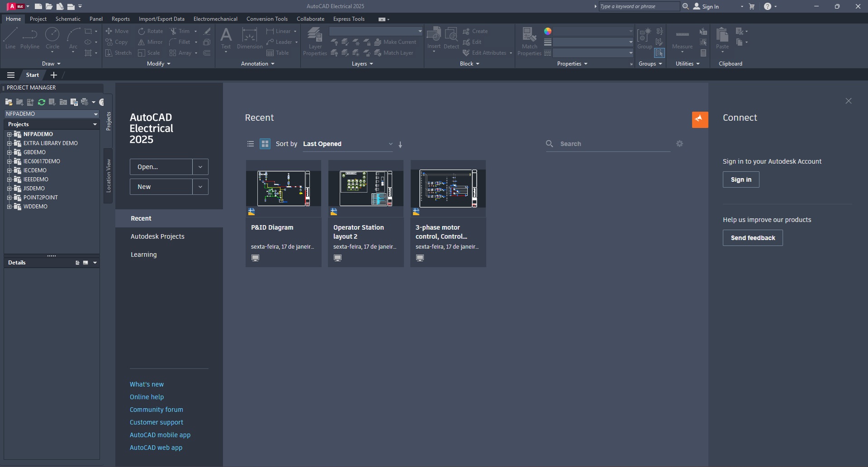
Task: Click the object color wheel swatch
Action: (548, 31)
